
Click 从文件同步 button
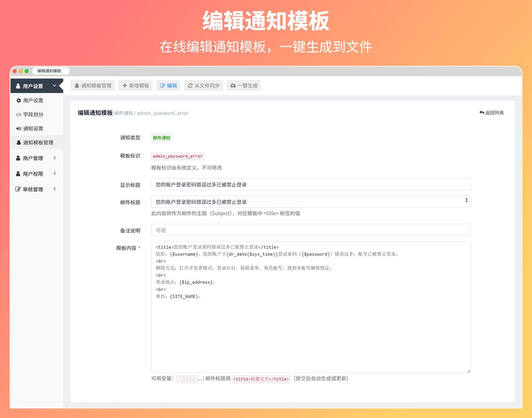click(x=203, y=85)
